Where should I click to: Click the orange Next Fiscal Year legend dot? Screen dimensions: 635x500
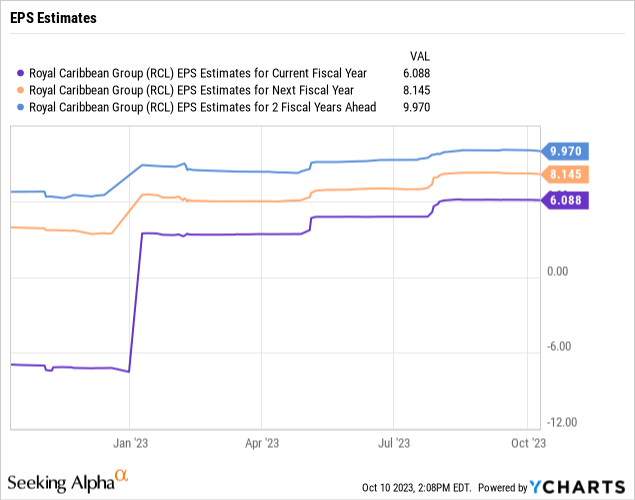click(23, 89)
